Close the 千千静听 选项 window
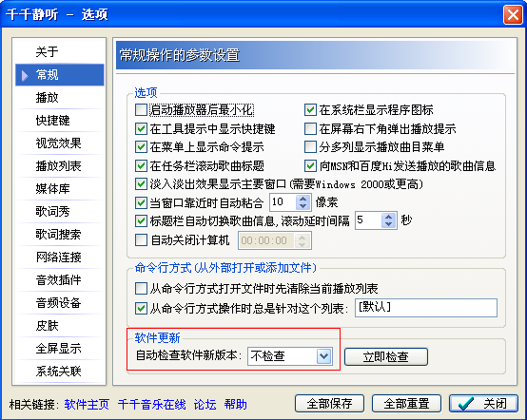The height and width of the screenshot is (420, 527). pos(513,15)
